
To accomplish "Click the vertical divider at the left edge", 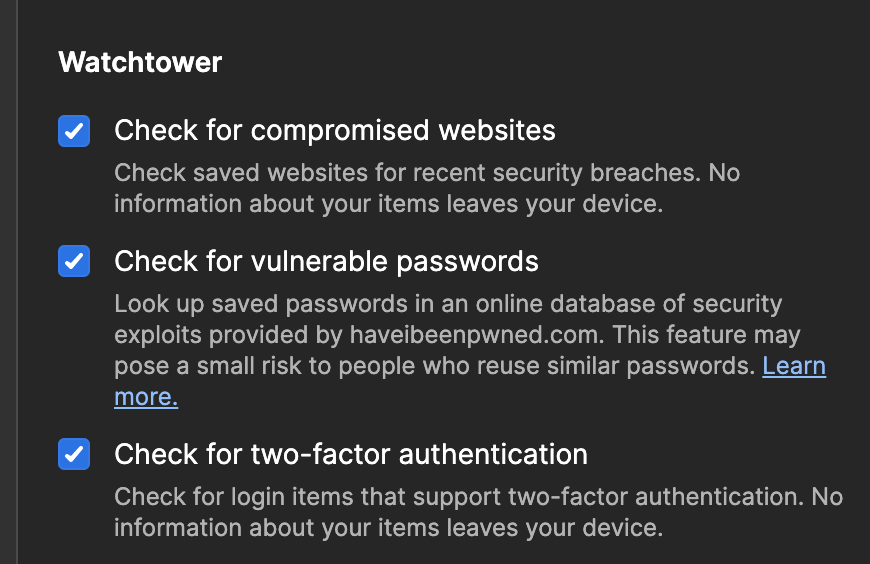I will (18, 282).
